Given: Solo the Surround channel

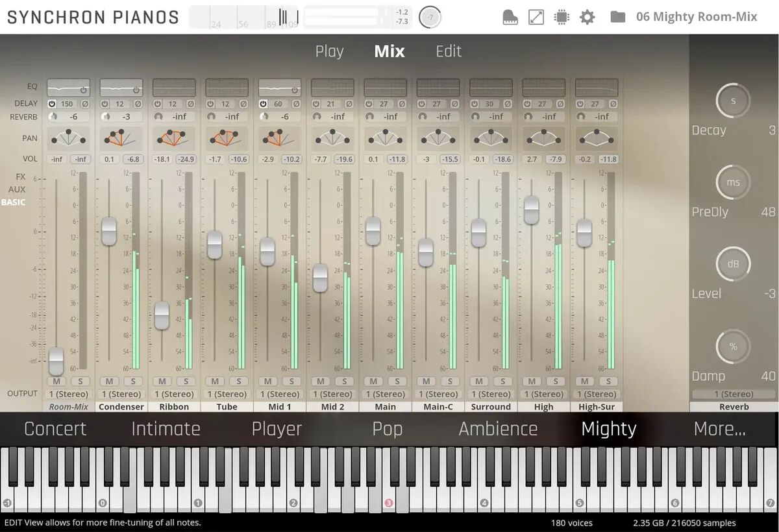Looking at the screenshot, I should (503, 381).
